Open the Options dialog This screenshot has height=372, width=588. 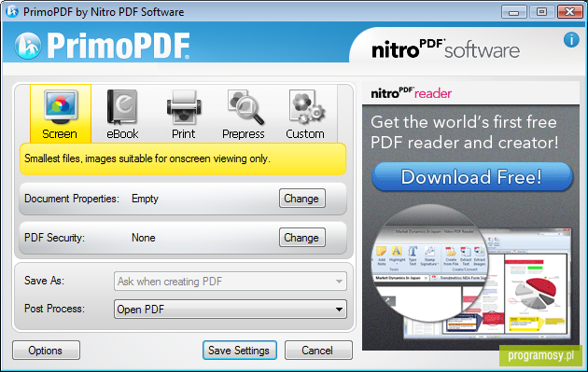coord(46,351)
